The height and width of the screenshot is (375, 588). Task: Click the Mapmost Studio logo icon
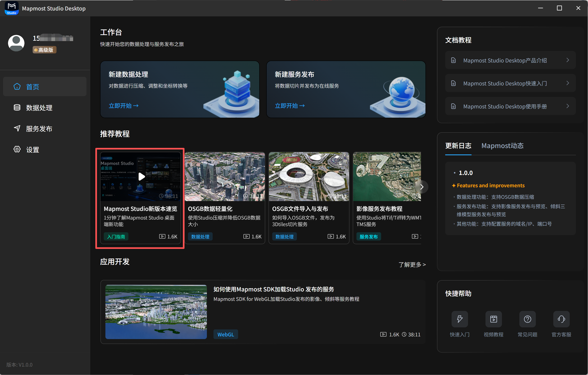point(12,8)
